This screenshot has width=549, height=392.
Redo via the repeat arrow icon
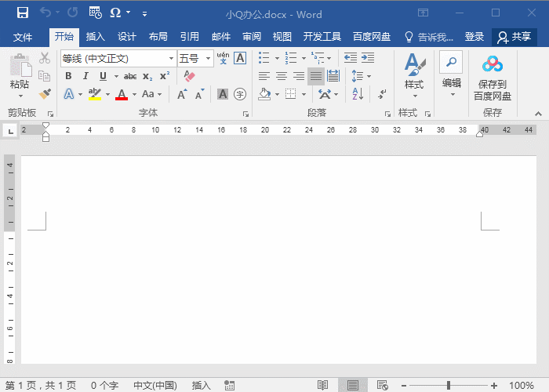(72, 13)
